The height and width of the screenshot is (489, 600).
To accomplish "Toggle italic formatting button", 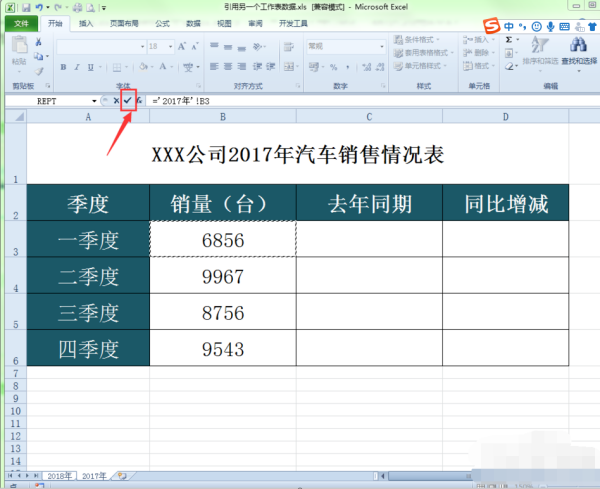I will [76, 67].
